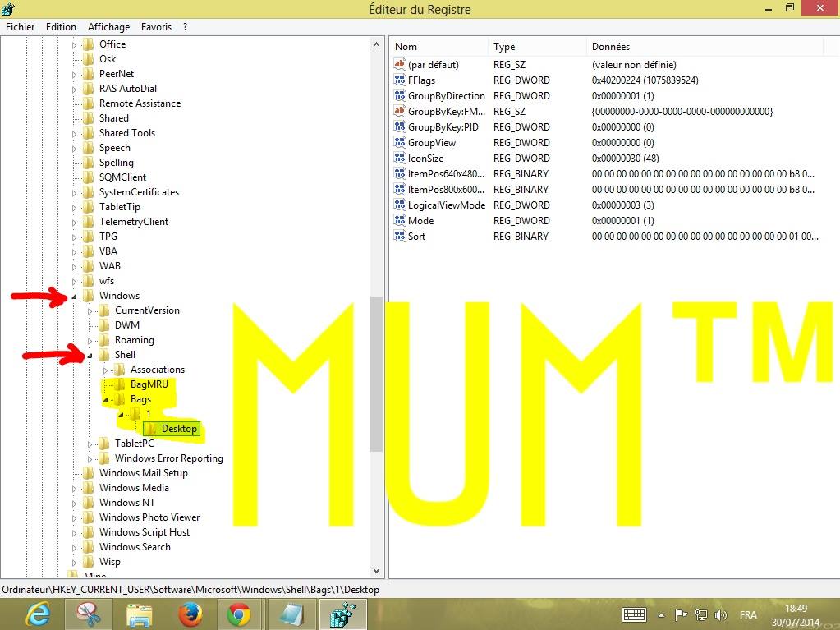Screen dimensions: 840x630
Task: Open File Explorer from the taskbar
Action: [140, 614]
